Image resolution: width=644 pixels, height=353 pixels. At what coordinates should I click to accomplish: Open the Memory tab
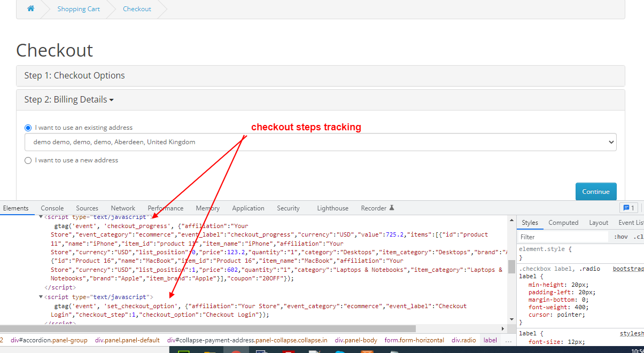pos(208,208)
